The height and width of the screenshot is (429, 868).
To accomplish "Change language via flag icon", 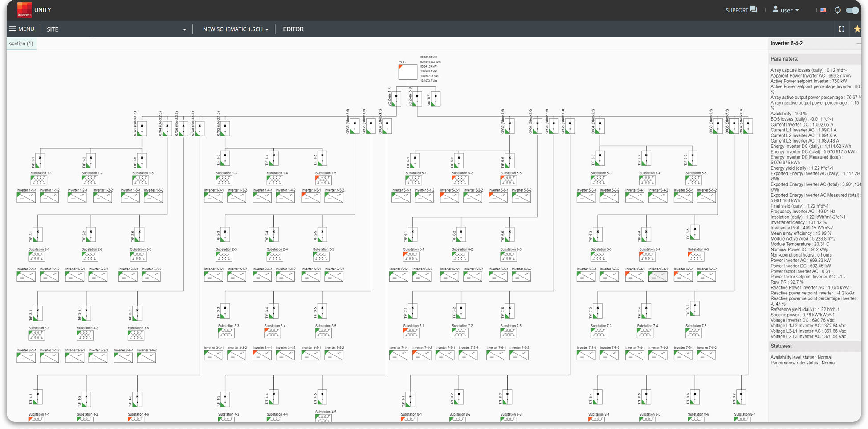I will coord(823,10).
